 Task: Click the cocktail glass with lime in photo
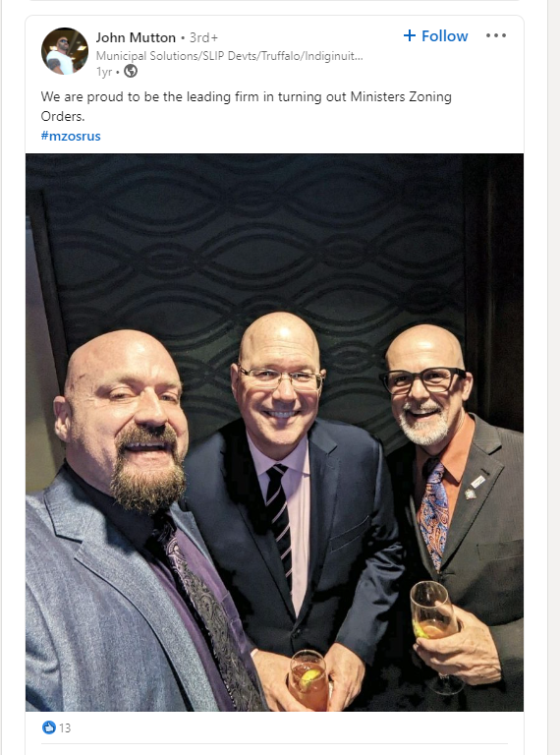click(x=309, y=680)
